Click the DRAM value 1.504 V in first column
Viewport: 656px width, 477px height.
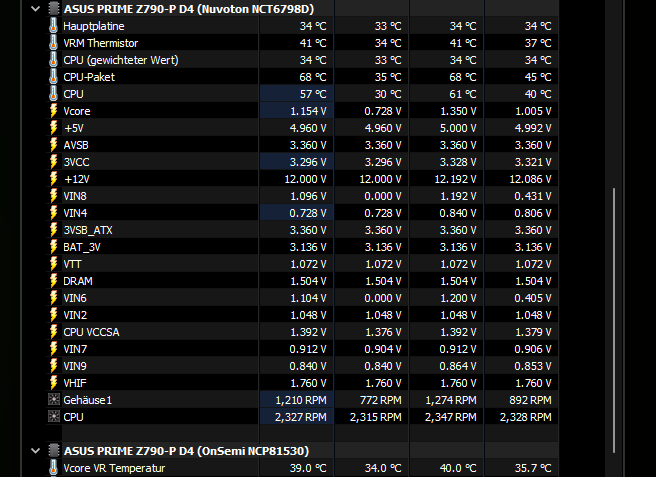click(x=308, y=281)
